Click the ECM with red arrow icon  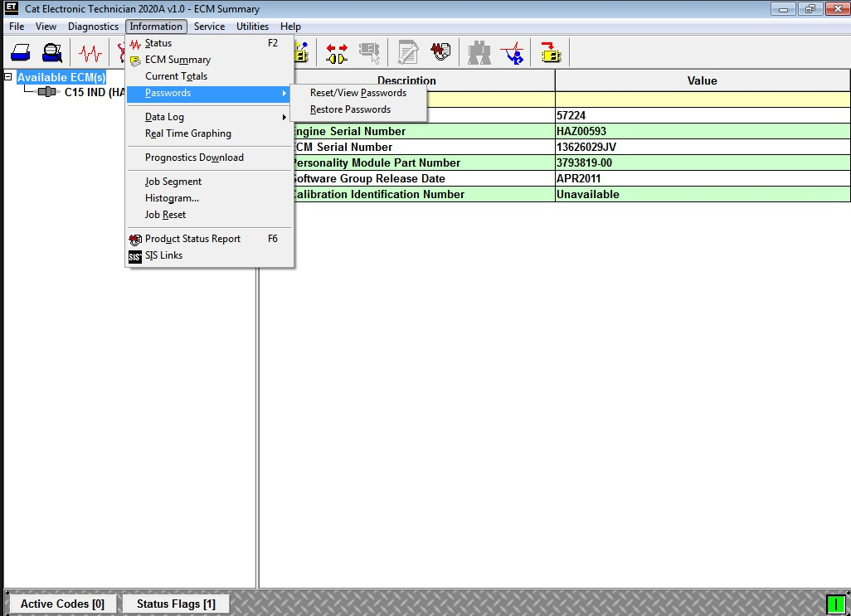coord(551,52)
